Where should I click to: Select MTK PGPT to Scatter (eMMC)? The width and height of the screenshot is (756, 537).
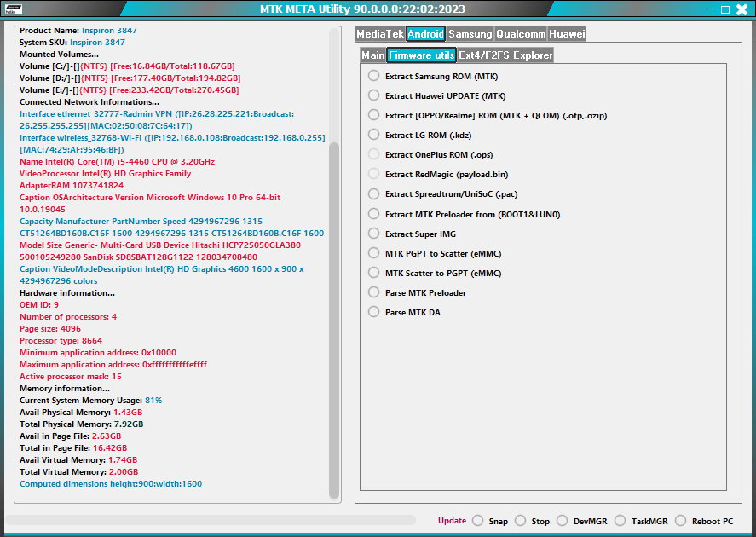(372, 253)
